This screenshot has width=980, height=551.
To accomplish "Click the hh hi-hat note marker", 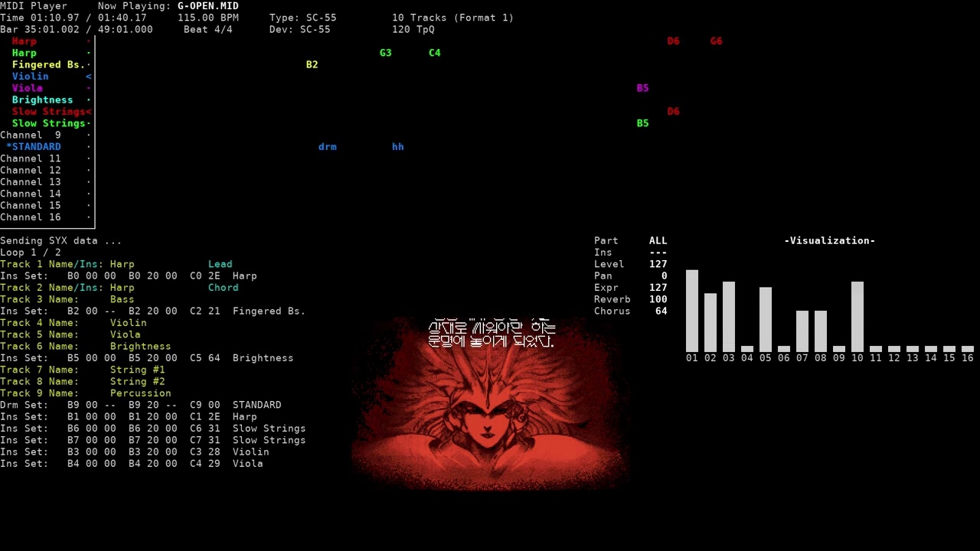I will [398, 147].
